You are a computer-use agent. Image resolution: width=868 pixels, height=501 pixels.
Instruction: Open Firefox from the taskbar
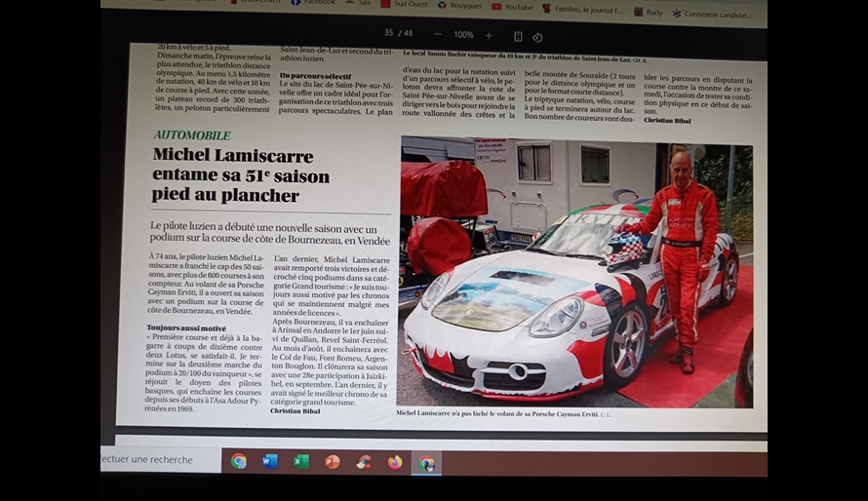(394, 462)
